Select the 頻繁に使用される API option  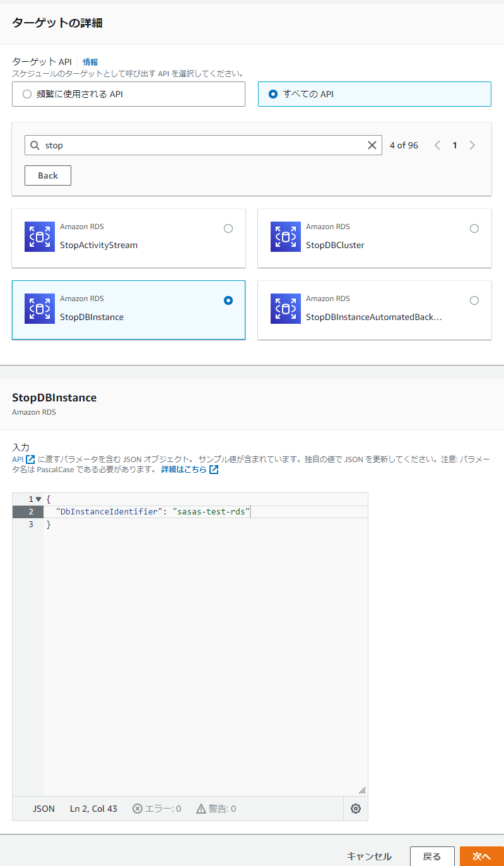129,94
